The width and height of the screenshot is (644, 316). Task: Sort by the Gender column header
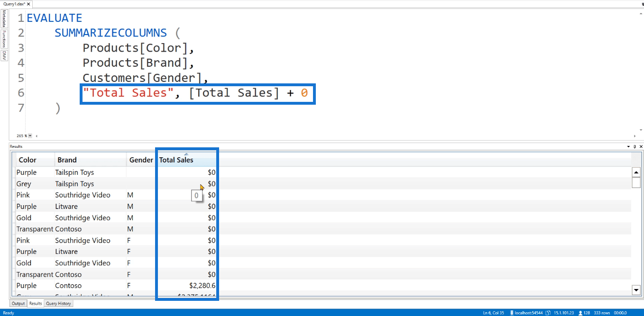(141, 160)
